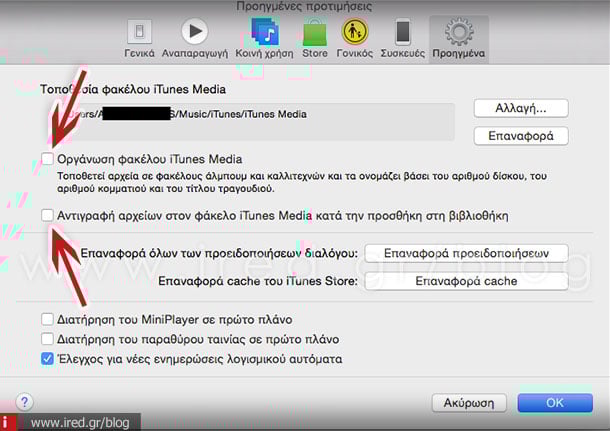
Task: Enable Διατήρηση του παραθύρου ταινίας checkbox
Action: [47, 339]
